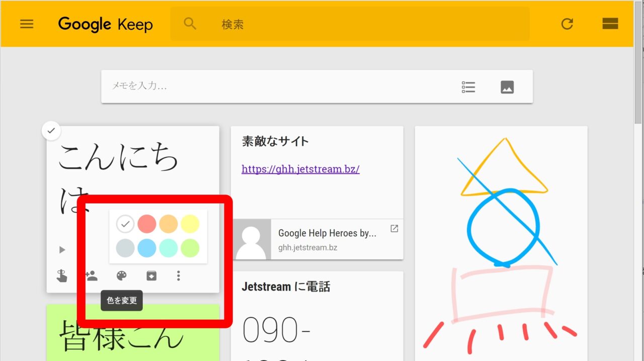644x361 pixels.
Task: Open the three-dot more options menu
Action: click(179, 276)
